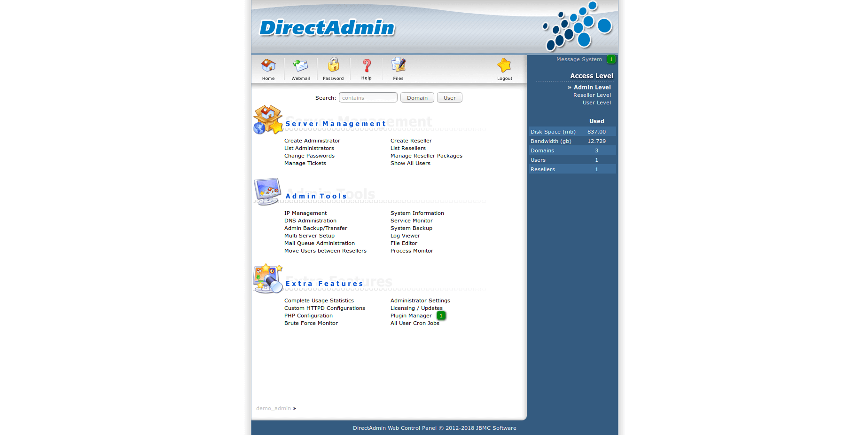Open System Backup

[x=411, y=228]
